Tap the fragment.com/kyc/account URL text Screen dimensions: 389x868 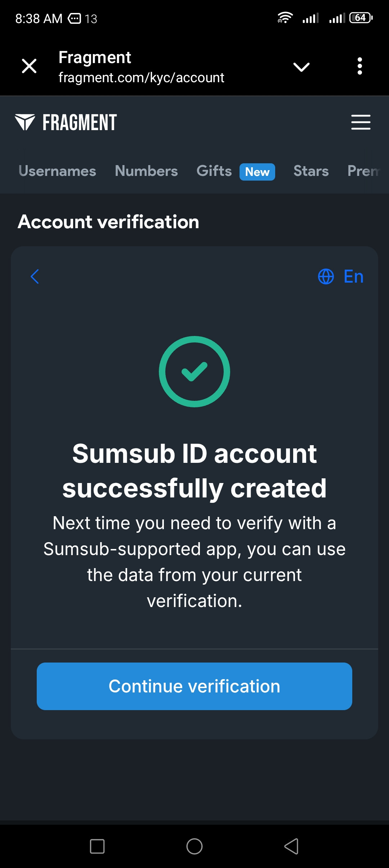141,77
